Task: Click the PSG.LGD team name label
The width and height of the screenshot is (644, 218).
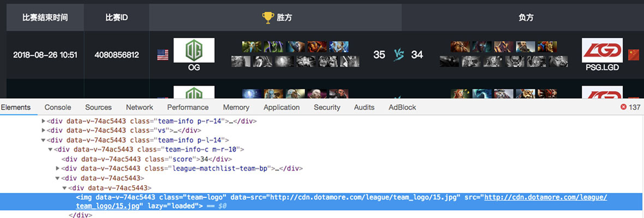Action: 602,68
